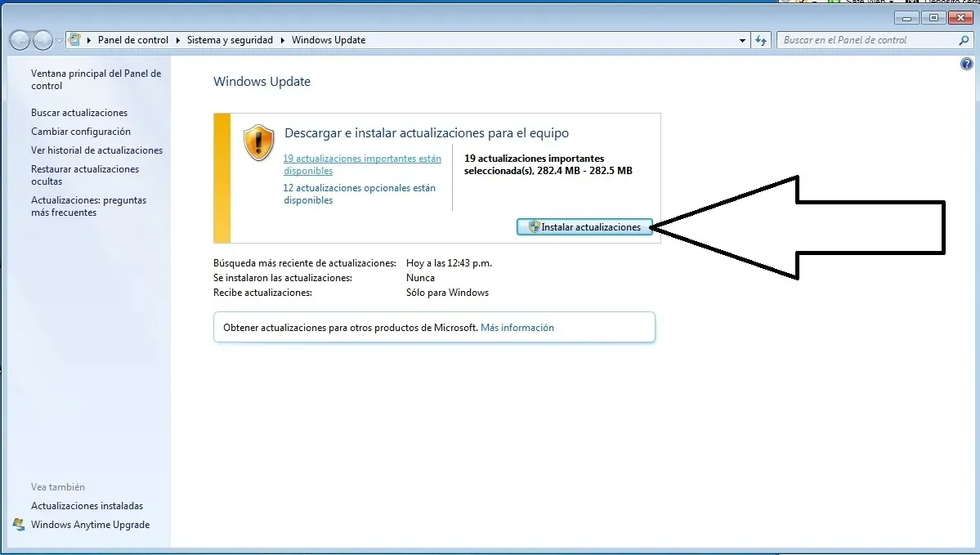Close the Windows Update window
Image resolution: width=980 pixels, height=555 pixels.
(x=960, y=18)
